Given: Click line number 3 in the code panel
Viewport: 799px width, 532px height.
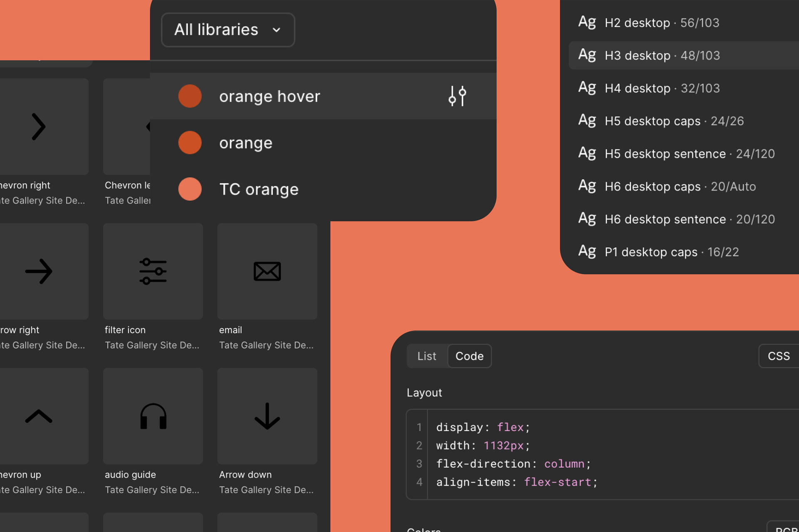Looking at the screenshot, I should pos(419,464).
